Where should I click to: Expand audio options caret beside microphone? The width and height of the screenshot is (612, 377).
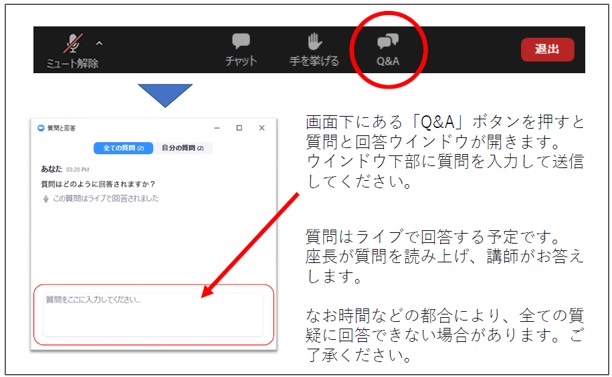click(99, 43)
